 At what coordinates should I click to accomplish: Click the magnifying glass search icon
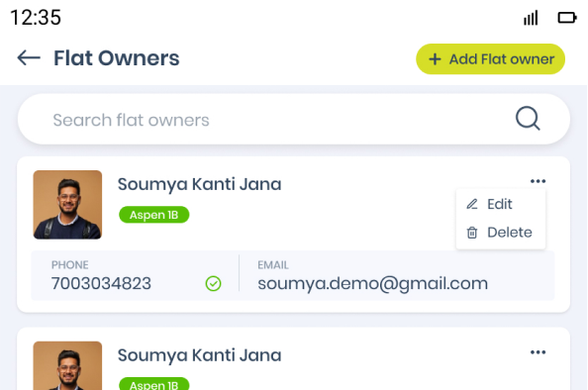pos(528,119)
